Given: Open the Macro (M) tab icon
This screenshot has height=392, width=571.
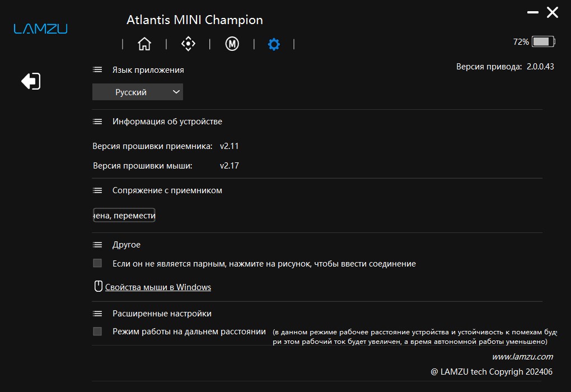Looking at the screenshot, I should 232,44.
